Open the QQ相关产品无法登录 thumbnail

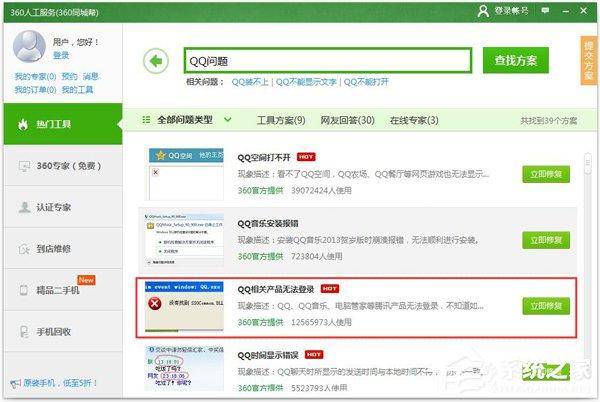184,306
